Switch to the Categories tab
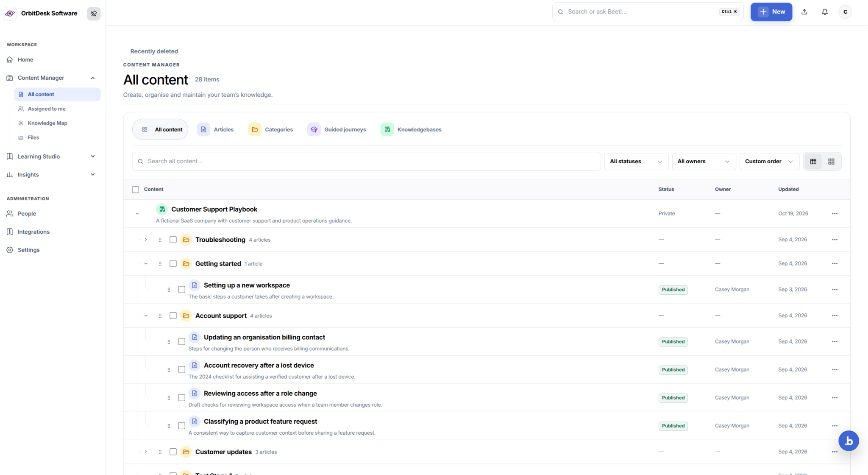This screenshot has height=475, width=868. (270, 129)
